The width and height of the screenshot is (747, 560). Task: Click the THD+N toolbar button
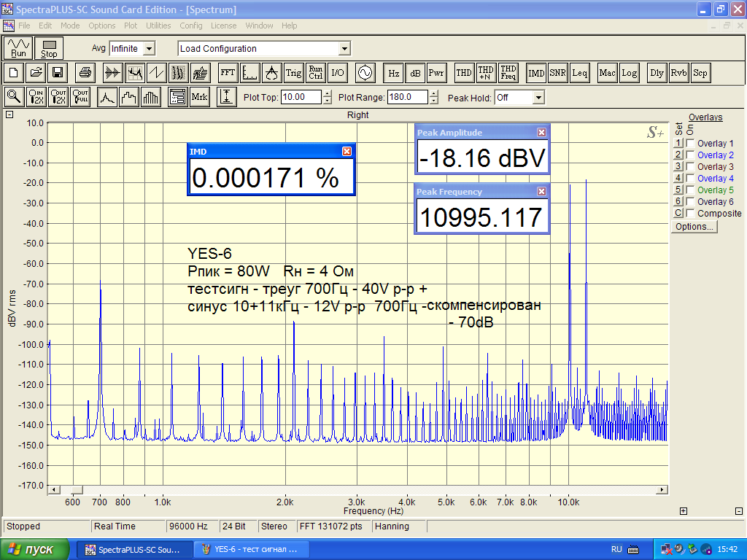pos(486,73)
